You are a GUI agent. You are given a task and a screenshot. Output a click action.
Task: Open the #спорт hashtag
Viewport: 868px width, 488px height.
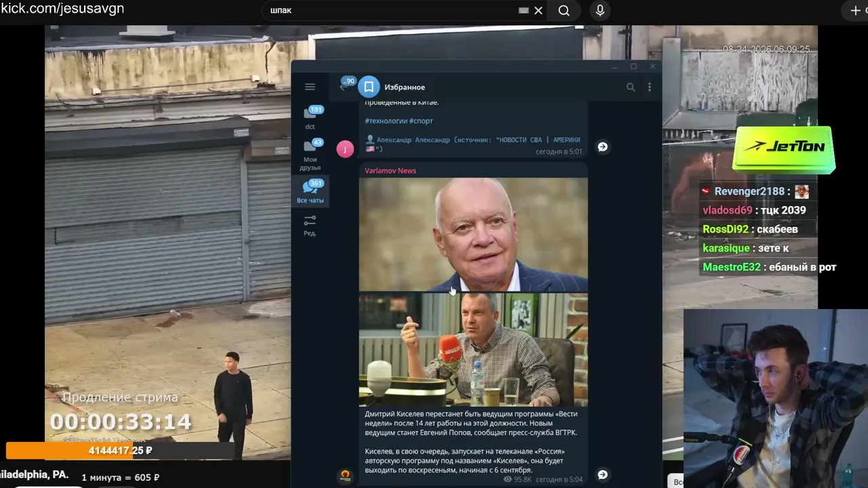point(421,121)
